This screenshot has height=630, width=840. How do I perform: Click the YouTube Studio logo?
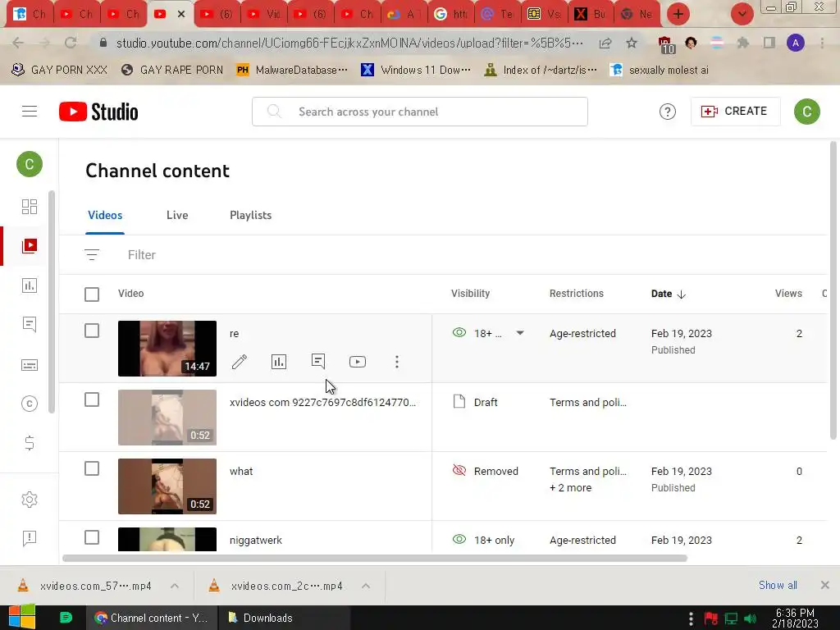point(98,112)
